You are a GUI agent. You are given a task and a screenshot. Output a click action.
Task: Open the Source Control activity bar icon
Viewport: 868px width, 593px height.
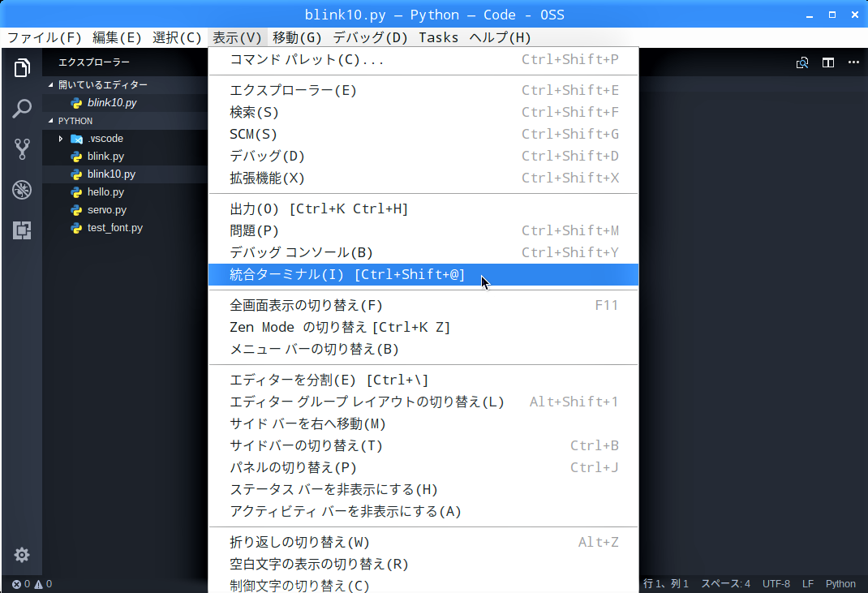pos(22,149)
